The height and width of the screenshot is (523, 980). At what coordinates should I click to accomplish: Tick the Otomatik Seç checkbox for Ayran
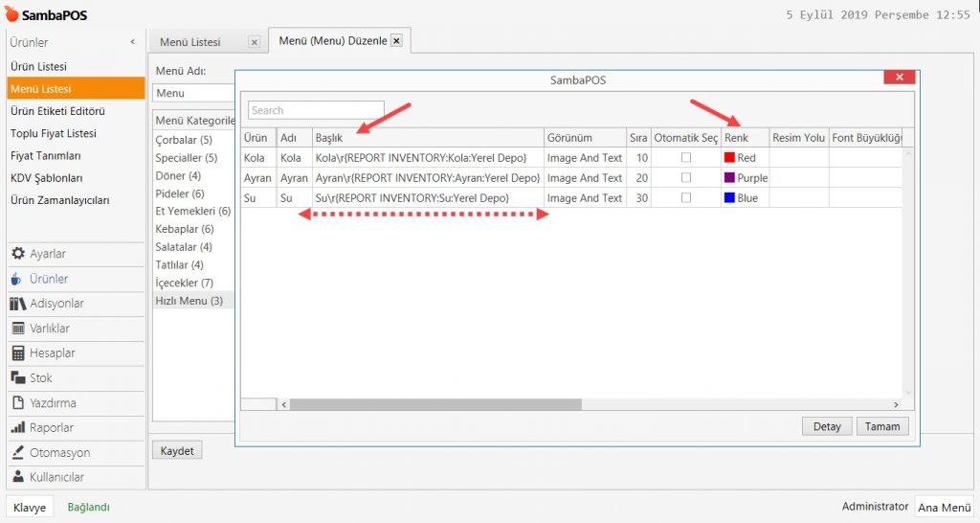click(x=685, y=178)
